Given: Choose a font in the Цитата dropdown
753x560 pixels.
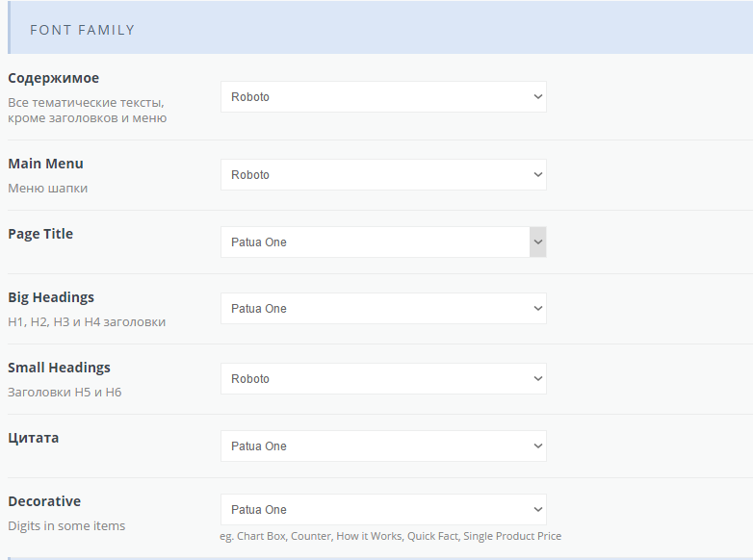Looking at the screenshot, I should pos(383,446).
